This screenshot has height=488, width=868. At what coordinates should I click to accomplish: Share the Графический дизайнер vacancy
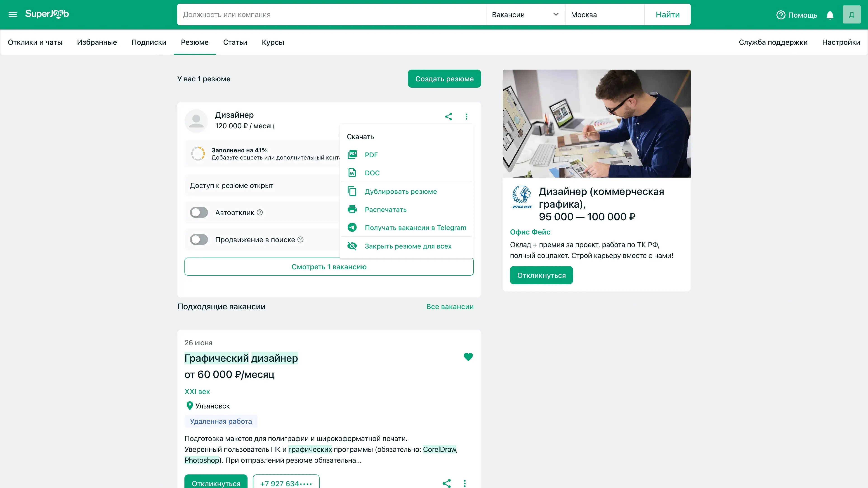[x=446, y=483]
